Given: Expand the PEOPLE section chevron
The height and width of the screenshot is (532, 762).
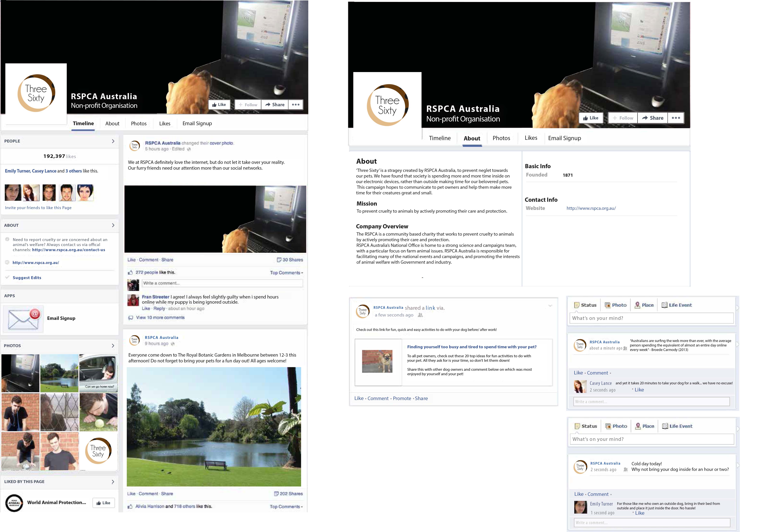Looking at the screenshot, I should 113,141.
